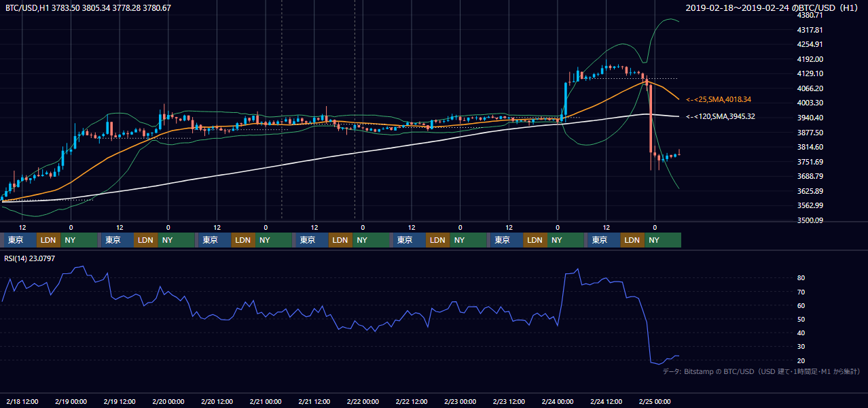Click the RSI scale value 40
Image resolution: width=868 pixels, height=408 pixels.
click(801, 333)
